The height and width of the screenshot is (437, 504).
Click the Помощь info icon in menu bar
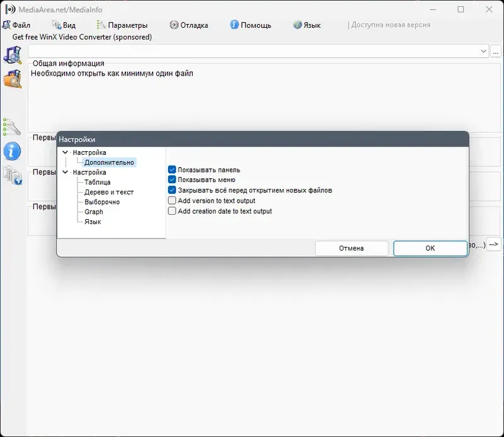click(234, 25)
